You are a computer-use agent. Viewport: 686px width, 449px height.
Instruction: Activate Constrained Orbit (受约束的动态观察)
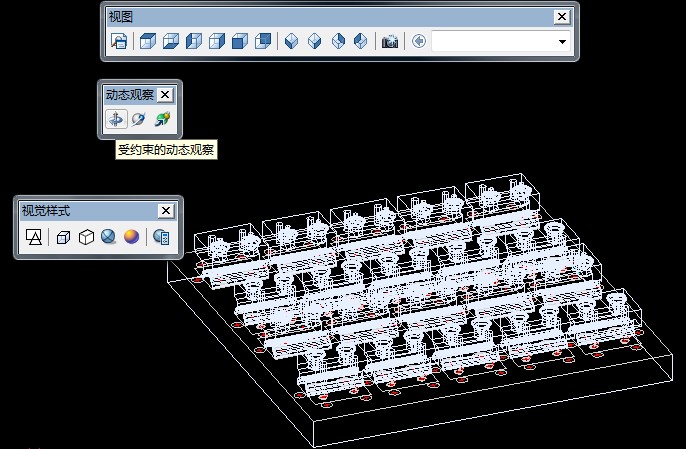116,119
